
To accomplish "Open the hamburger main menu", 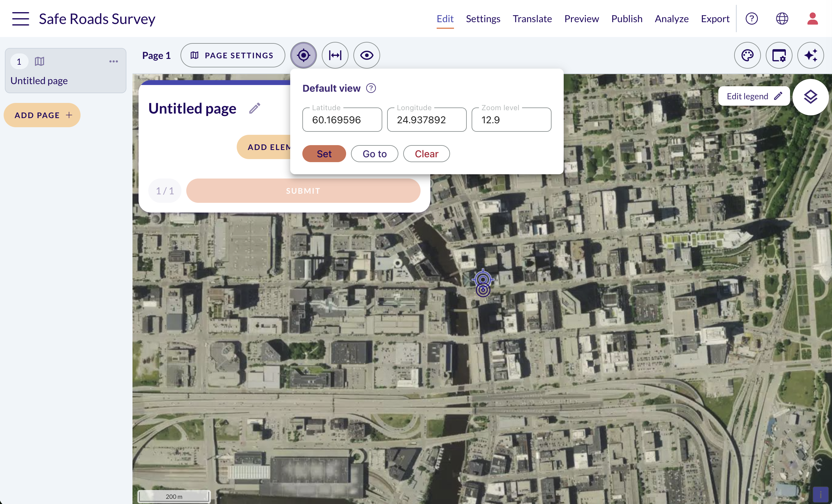I will pos(21,19).
